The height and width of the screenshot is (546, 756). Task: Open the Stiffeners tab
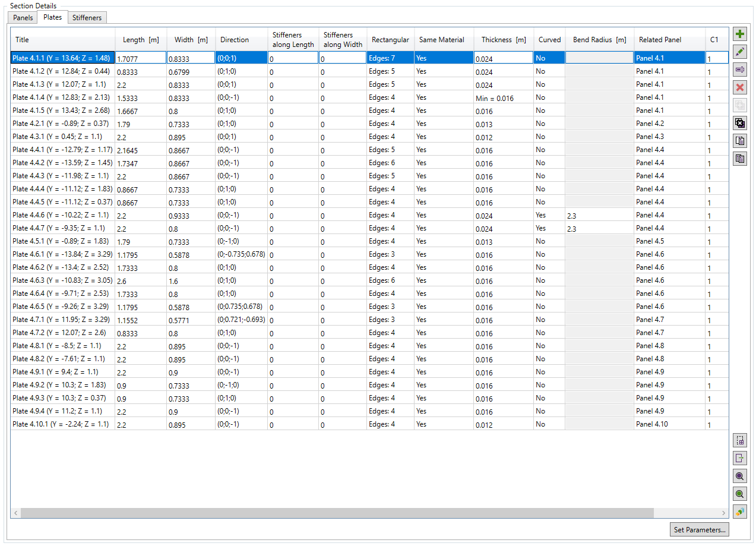coord(87,18)
